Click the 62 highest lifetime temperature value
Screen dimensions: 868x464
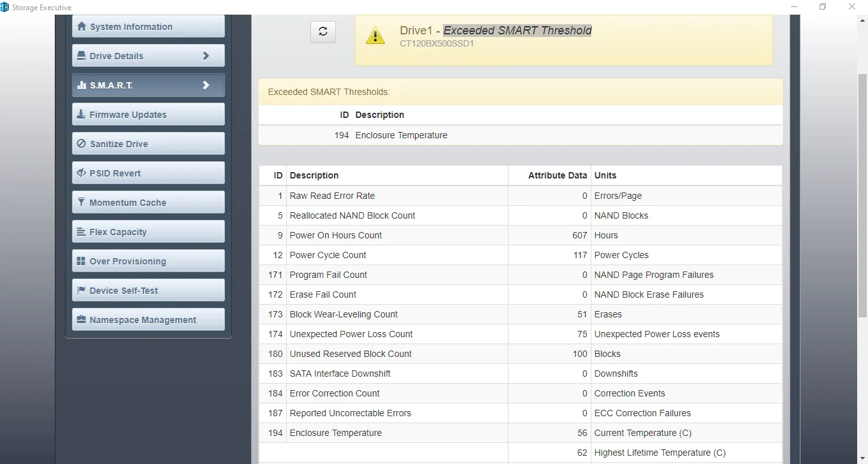click(582, 453)
